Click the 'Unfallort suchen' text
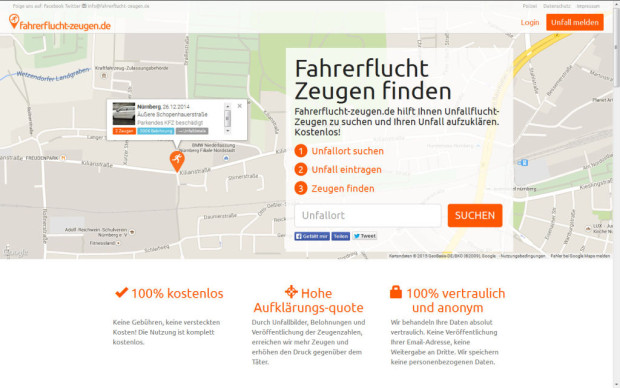 click(x=348, y=151)
